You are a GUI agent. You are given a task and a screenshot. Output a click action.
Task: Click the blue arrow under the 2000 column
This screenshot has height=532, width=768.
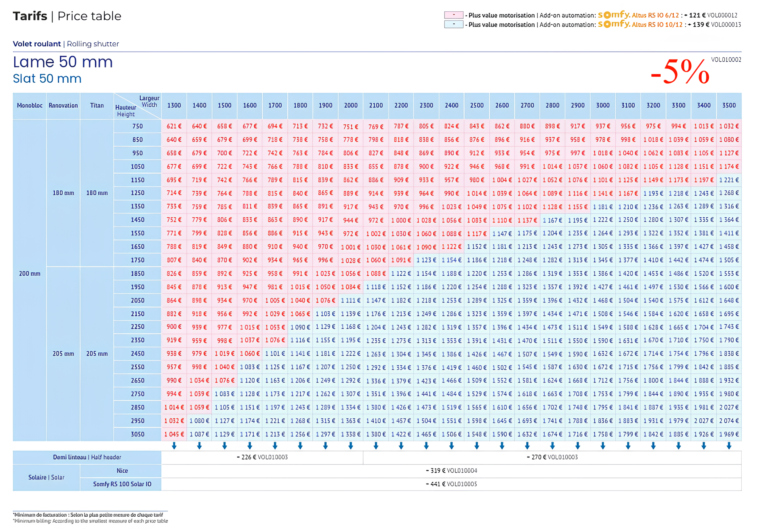351,446
